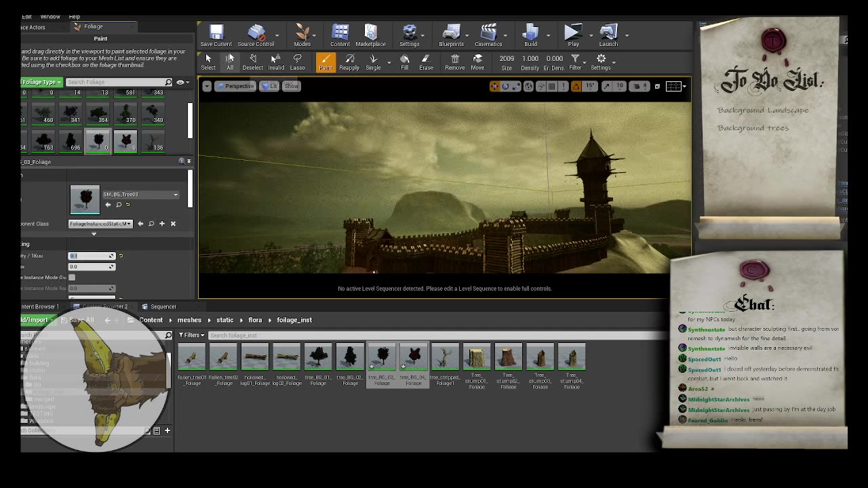Click the viewport Show button
Image resolution: width=868 pixels, height=488 pixels.
pos(291,86)
